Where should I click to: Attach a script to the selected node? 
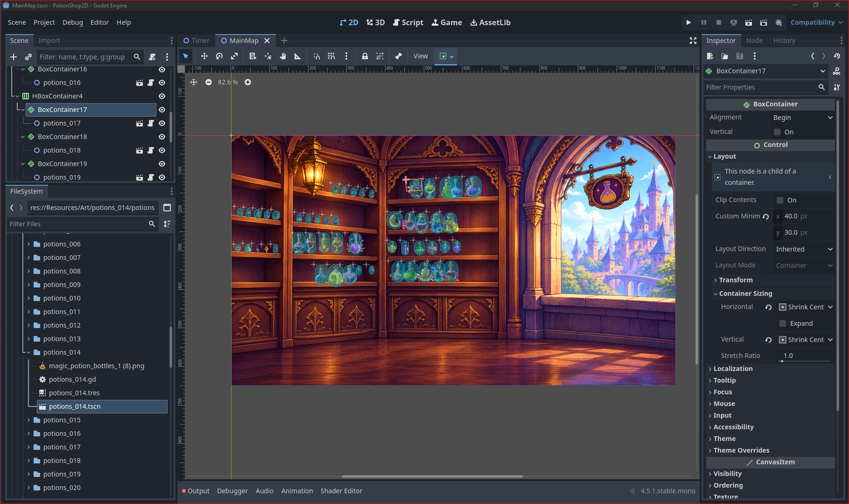(152, 57)
